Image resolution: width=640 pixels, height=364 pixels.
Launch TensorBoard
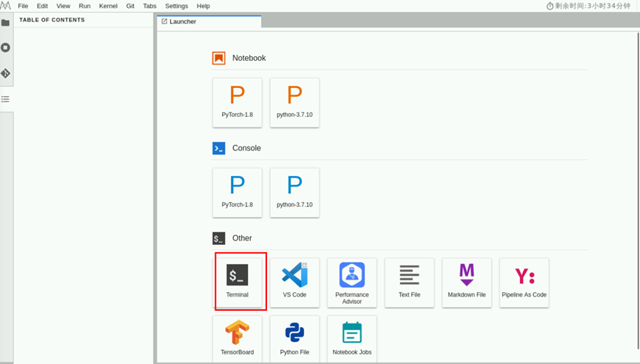238,339
